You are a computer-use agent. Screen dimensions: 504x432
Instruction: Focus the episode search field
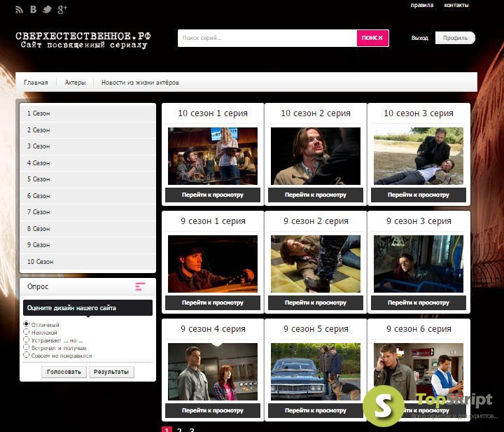pos(267,38)
